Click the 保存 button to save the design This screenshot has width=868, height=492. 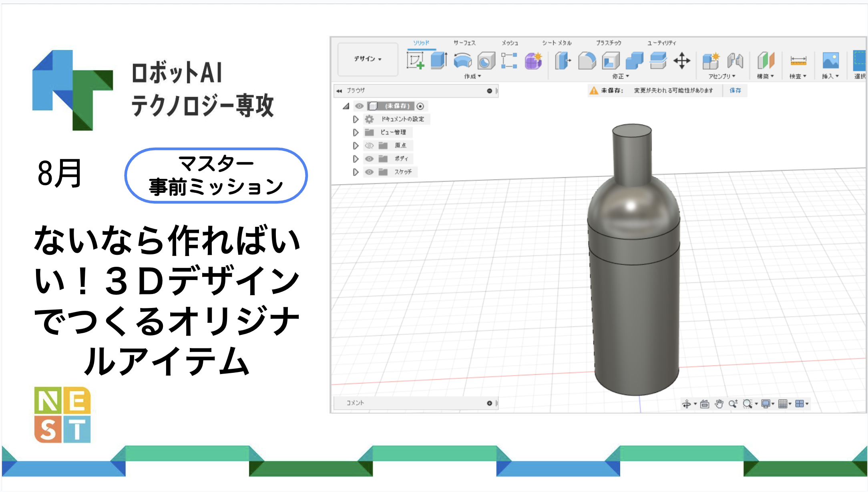[x=735, y=90]
